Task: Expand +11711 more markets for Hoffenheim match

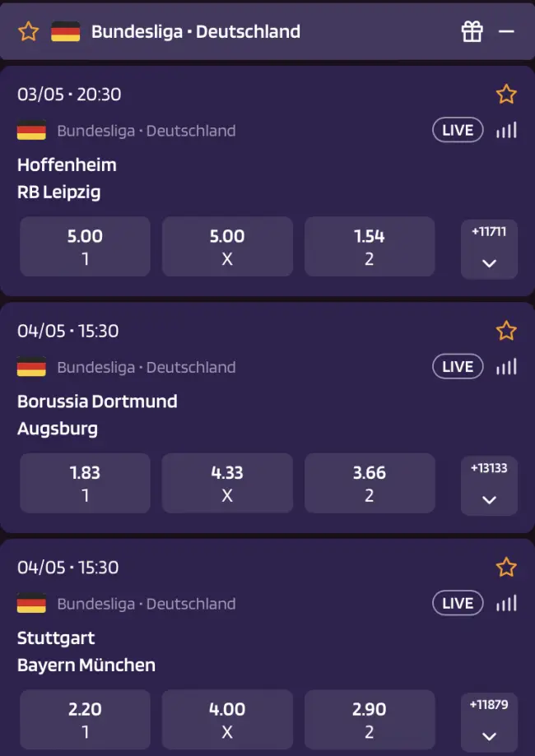Action: 489,249
